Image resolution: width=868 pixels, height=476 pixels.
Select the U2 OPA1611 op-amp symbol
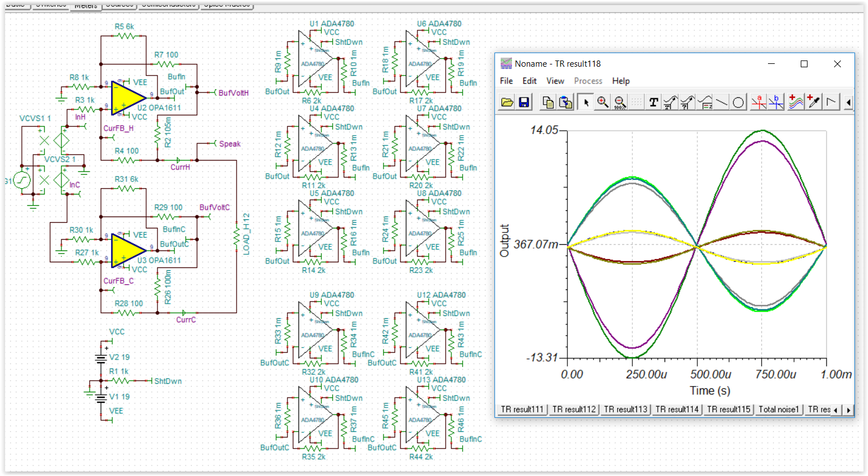coord(128,97)
